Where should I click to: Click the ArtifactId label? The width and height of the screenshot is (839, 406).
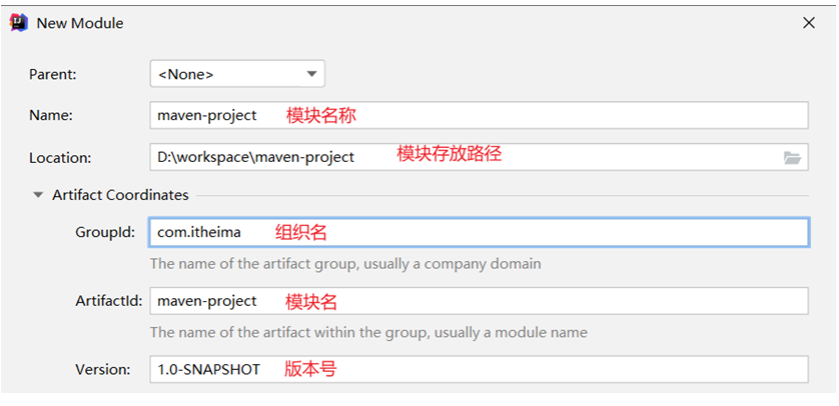pyautogui.click(x=109, y=301)
